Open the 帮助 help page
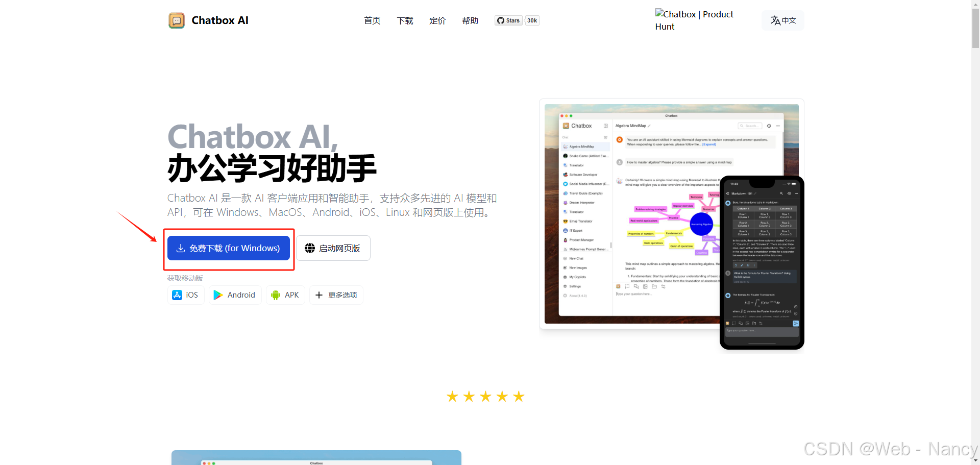980x465 pixels. coord(470,20)
